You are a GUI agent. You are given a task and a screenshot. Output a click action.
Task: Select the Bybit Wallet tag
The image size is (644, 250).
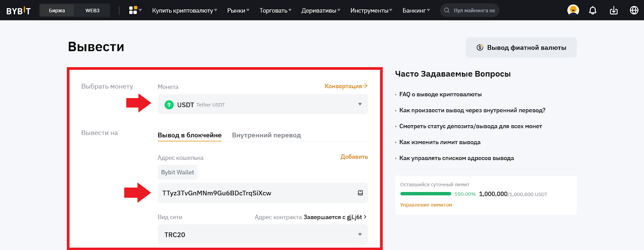[178, 172]
